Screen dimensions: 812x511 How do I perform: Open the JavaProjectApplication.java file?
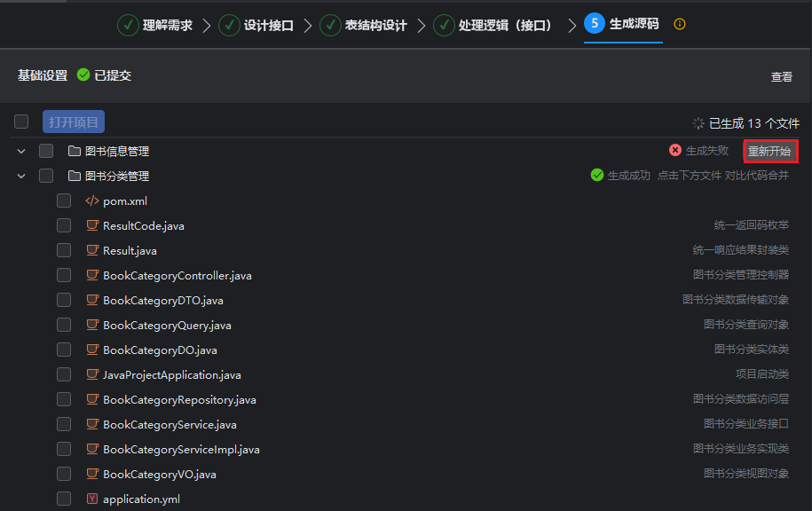click(x=171, y=375)
